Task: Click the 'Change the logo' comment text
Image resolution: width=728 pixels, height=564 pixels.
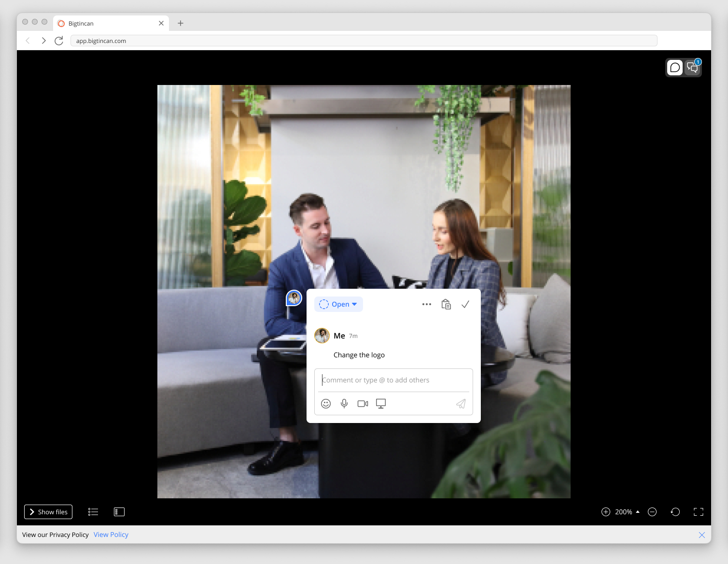Action: click(359, 355)
